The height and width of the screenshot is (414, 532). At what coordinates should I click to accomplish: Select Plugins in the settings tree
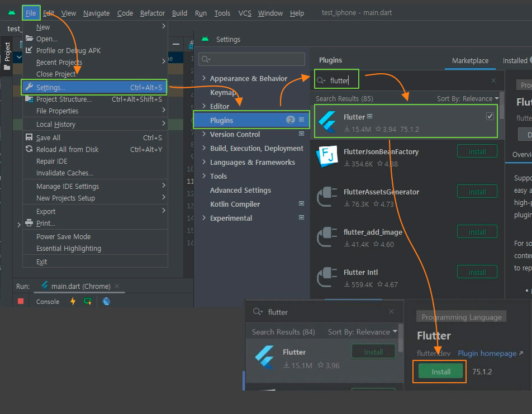[x=251, y=120]
